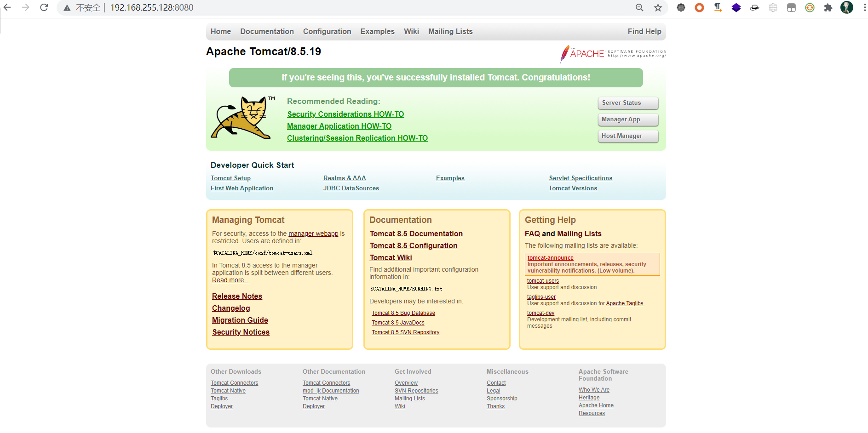Open the tomcat-dev mailing list link
This screenshot has height=433, width=868.
(540, 313)
